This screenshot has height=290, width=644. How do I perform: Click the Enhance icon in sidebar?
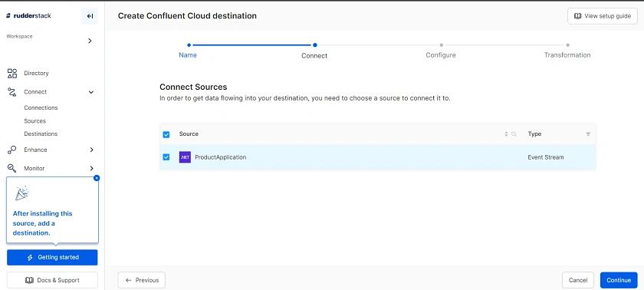[x=12, y=150]
